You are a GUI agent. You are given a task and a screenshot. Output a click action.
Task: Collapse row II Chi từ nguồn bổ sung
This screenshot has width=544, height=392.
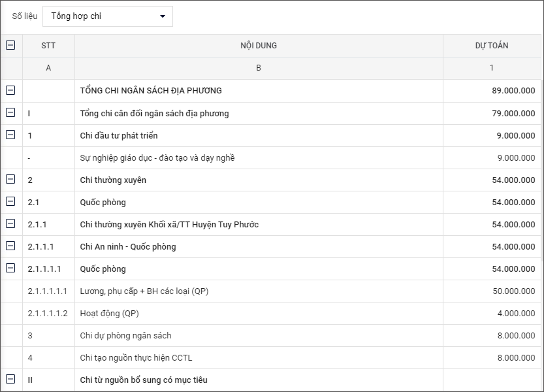pos(10,380)
